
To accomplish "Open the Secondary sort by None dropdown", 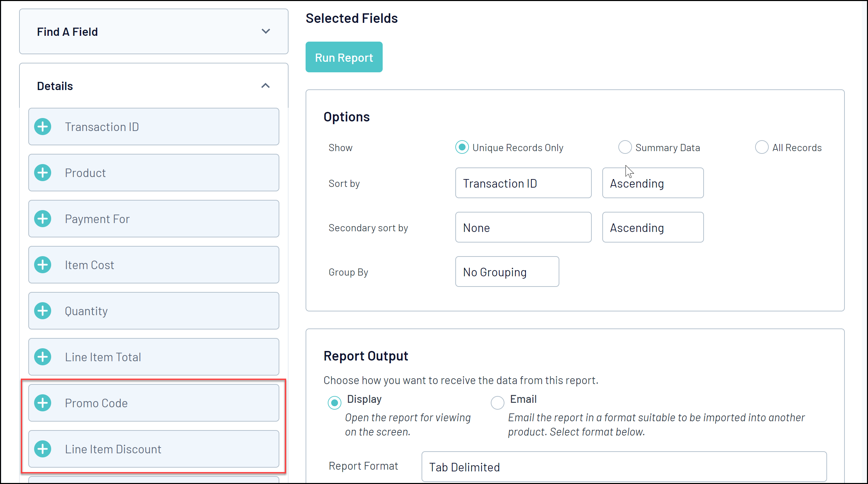I will [523, 228].
